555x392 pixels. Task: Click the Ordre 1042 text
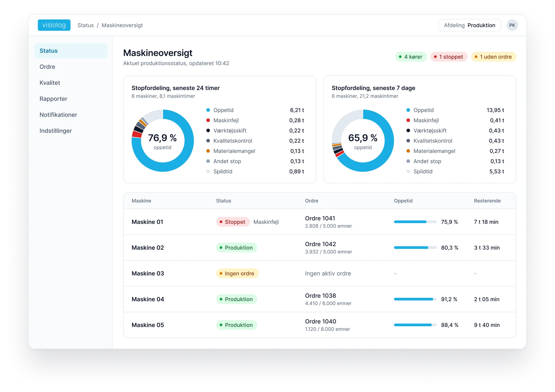pyautogui.click(x=320, y=244)
